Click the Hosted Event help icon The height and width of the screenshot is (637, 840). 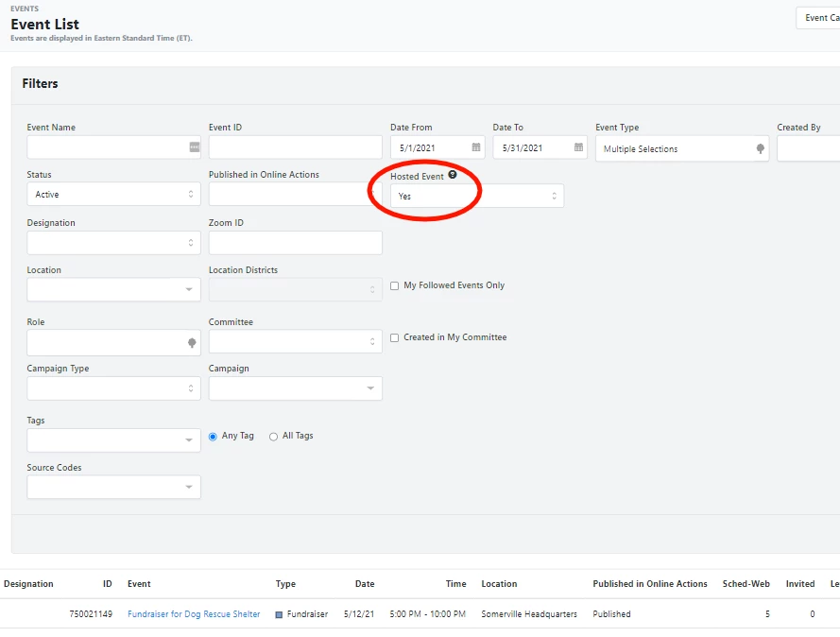453,174
